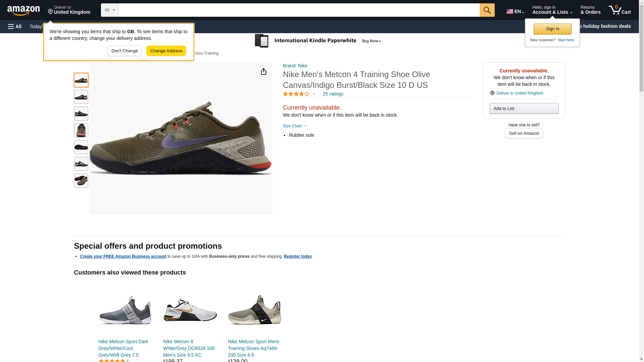
Task: Click the Don't Change button
Action: pyautogui.click(x=124, y=51)
